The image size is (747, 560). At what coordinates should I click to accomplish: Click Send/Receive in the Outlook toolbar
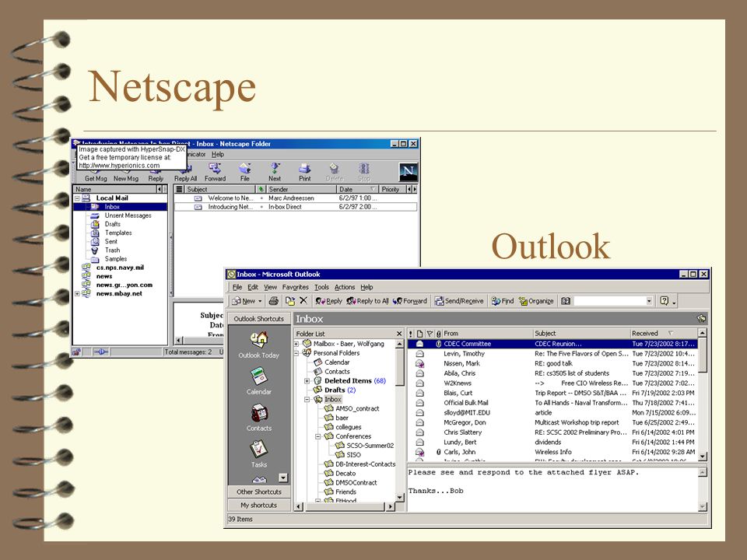tap(459, 301)
